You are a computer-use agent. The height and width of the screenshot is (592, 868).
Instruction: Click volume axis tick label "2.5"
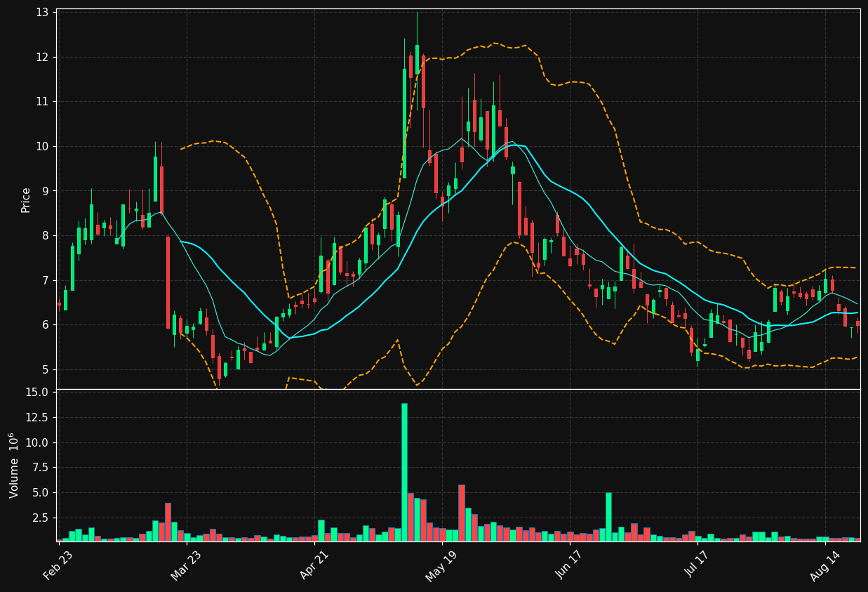tap(40, 518)
